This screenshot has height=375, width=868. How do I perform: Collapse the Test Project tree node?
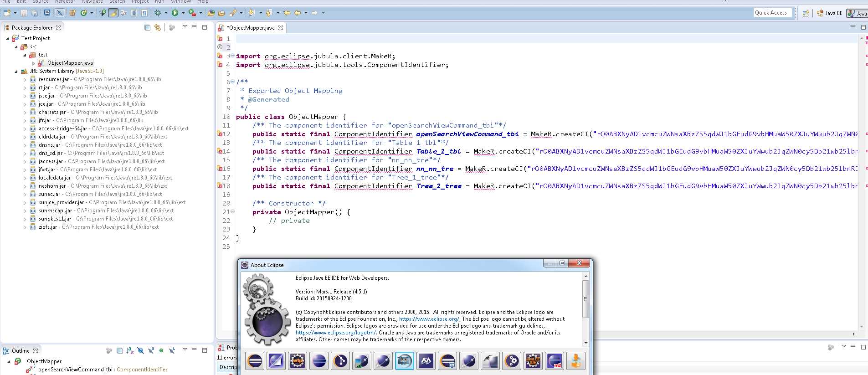[7, 39]
